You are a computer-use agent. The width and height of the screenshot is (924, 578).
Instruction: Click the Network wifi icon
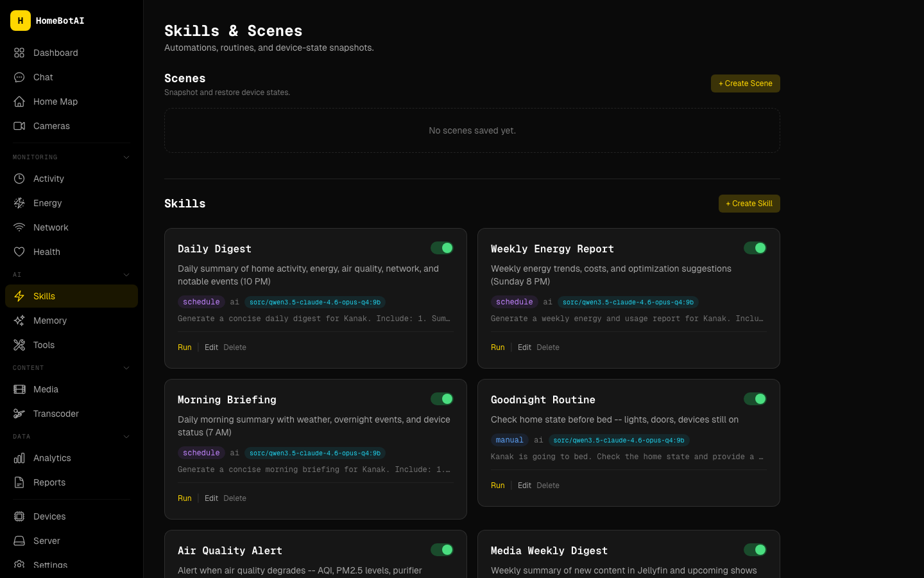click(19, 227)
